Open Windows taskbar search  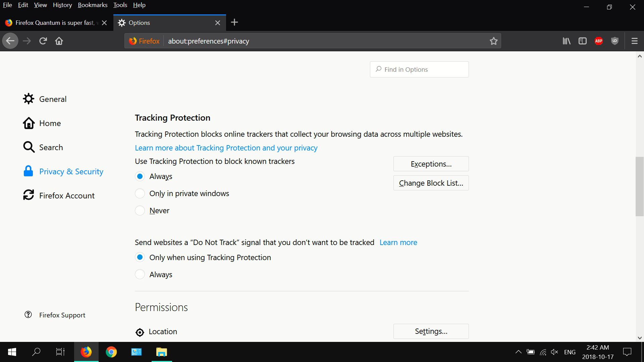tap(36, 352)
